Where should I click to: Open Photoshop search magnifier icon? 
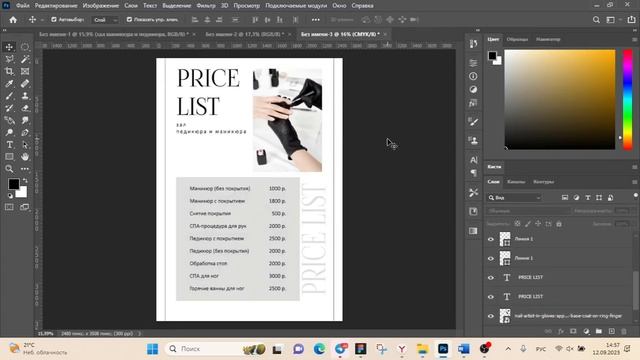point(596,20)
